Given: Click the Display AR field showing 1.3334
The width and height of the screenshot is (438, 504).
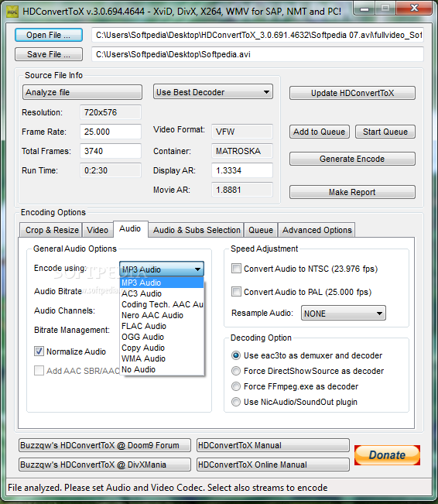Looking at the screenshot, I should (x=242, y=170).
